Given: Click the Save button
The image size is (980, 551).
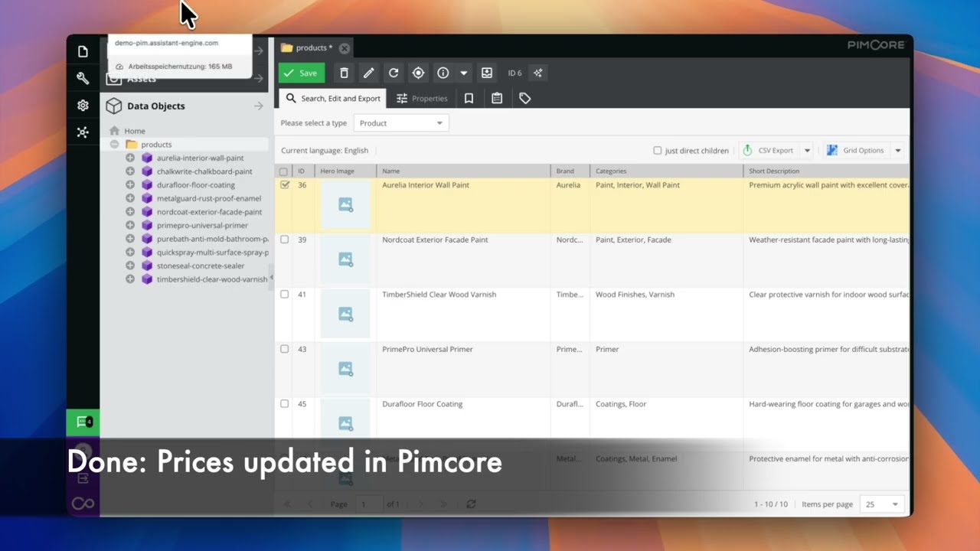Looking at the screenshot, I should tap(302, 73).
